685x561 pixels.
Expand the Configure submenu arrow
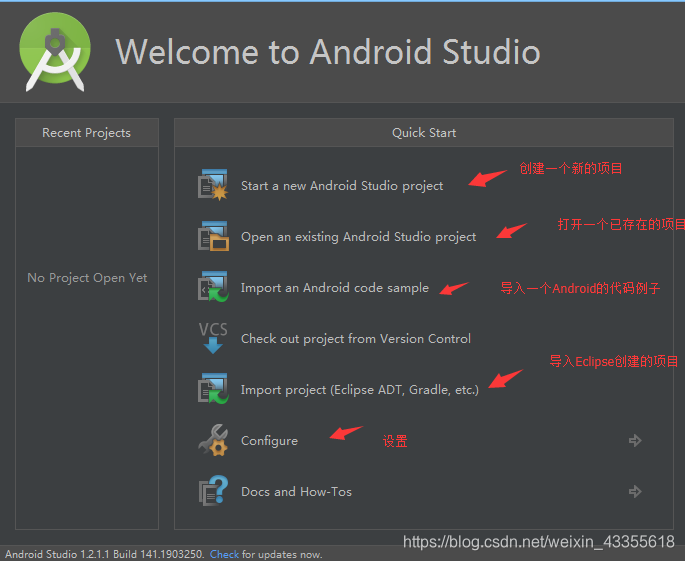point(635,440)
